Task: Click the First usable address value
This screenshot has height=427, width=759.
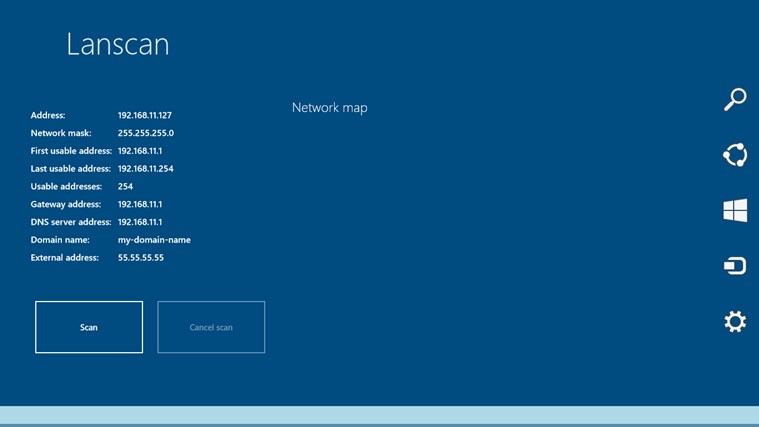Action: coord(140,151)
